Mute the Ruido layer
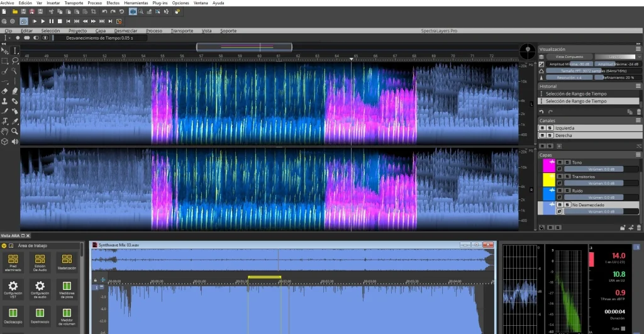644x334 pixels. 559,191
